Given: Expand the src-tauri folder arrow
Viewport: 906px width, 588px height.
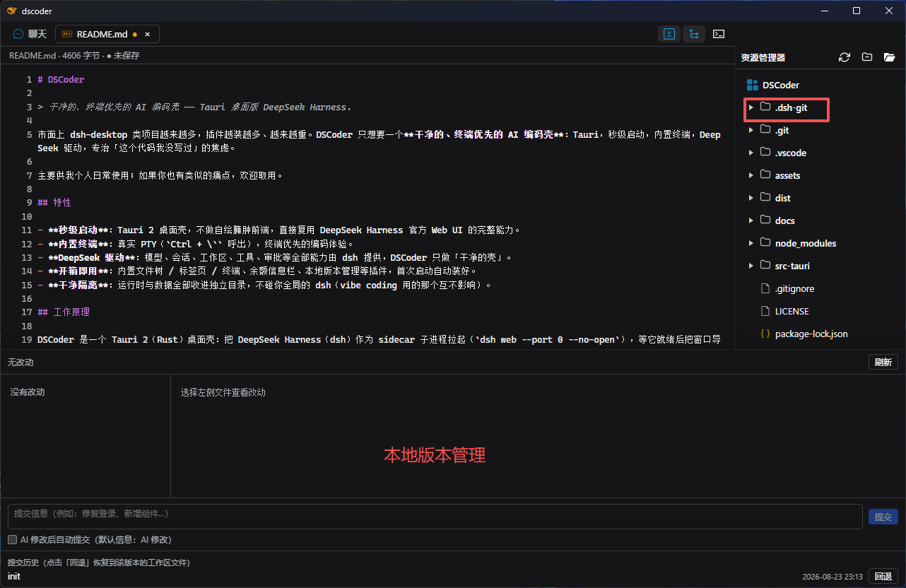Looking at the screenshot, I should click(x=751, y=266).
